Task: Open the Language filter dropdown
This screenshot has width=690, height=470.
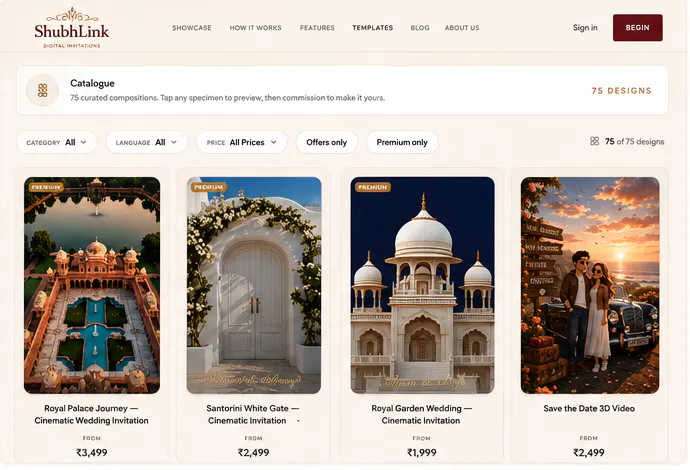Action: coord(147,142)
